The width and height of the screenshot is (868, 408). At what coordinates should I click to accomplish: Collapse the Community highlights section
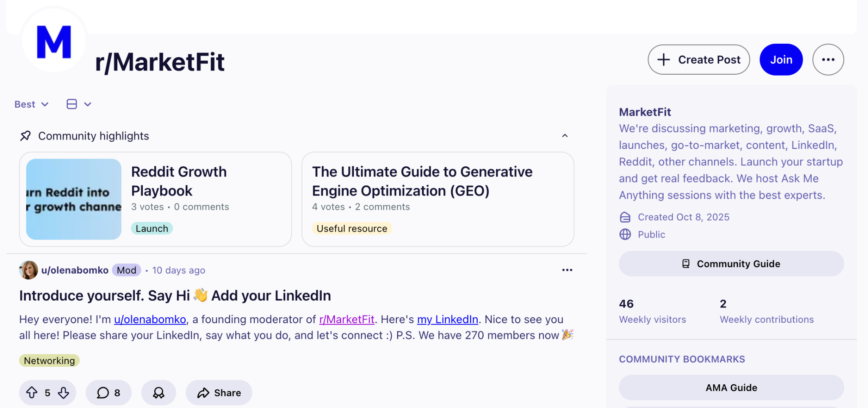pos(565,136)
